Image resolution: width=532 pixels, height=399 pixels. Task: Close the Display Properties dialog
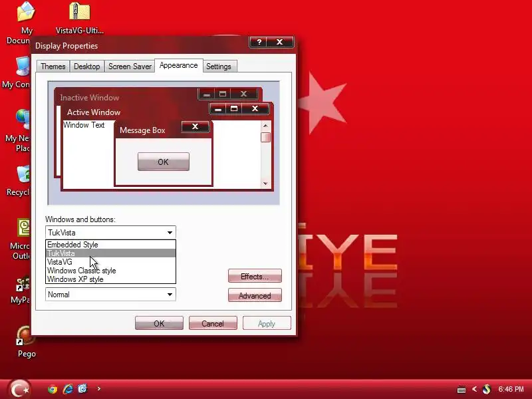point(280,42)
